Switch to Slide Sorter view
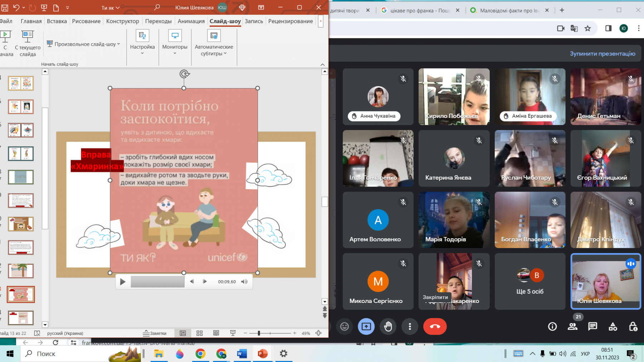Viewport: 644px width, 362px height. pos(200,333)
